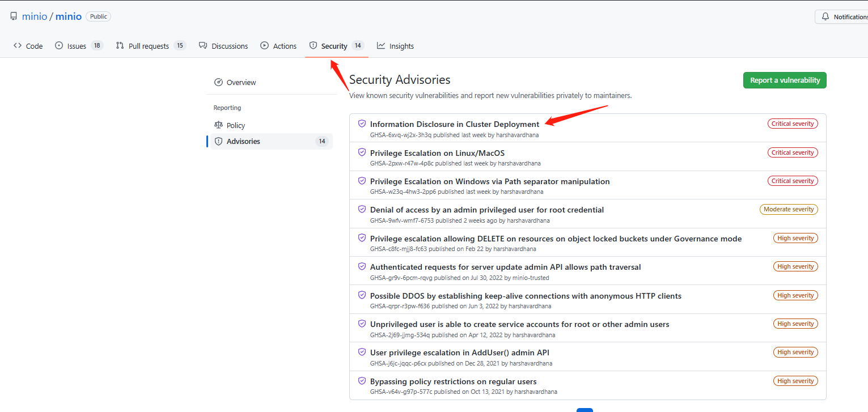
Task: Click High severity label on Possible DDOS row
Action: click(x=795, y=295)
